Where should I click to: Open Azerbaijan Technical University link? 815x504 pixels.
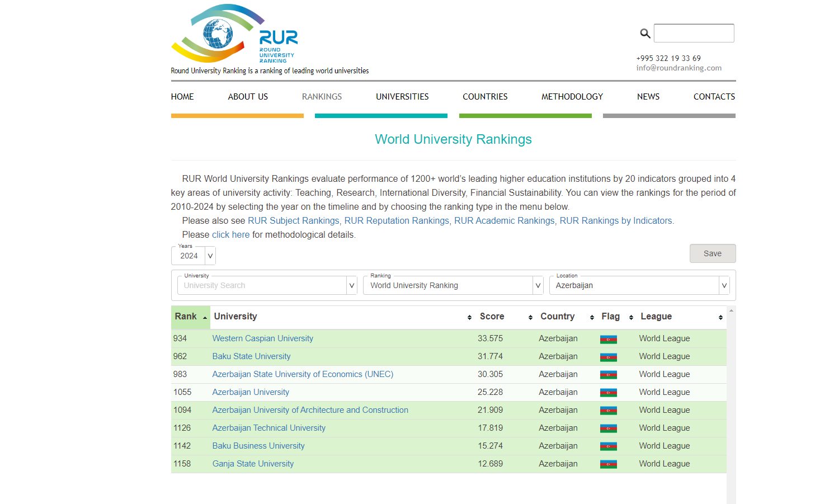tap(269, 428)
